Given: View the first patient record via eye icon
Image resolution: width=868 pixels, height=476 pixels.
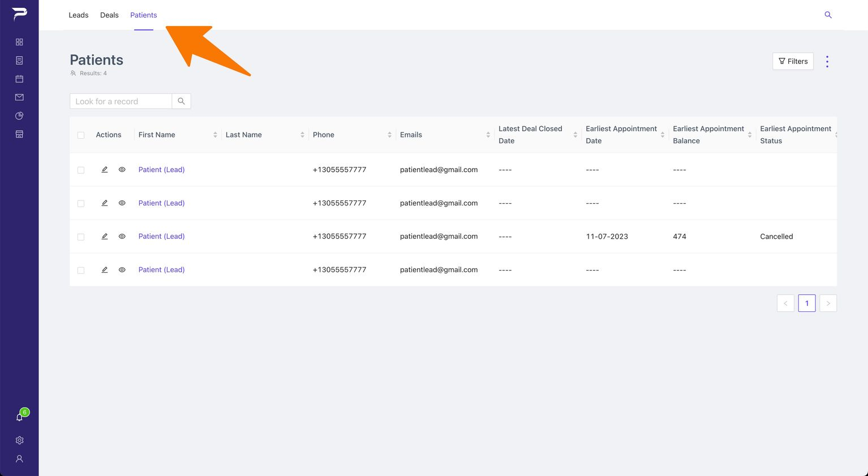Looking at the screenshot, I should pos(122,170).
